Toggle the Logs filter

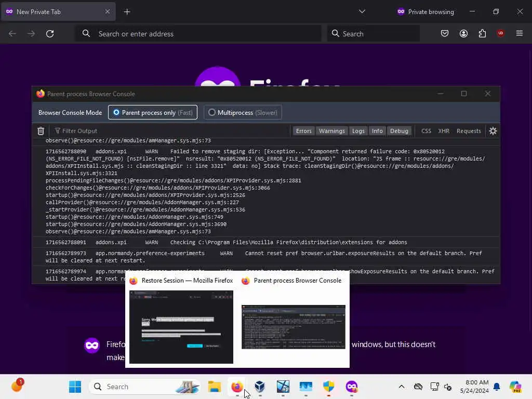(358, 131)
